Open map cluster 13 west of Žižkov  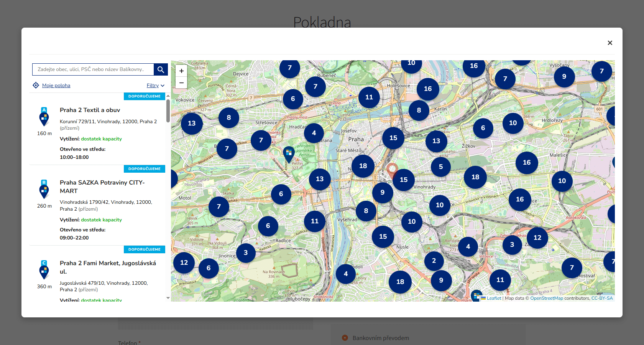tap(436, 141)
